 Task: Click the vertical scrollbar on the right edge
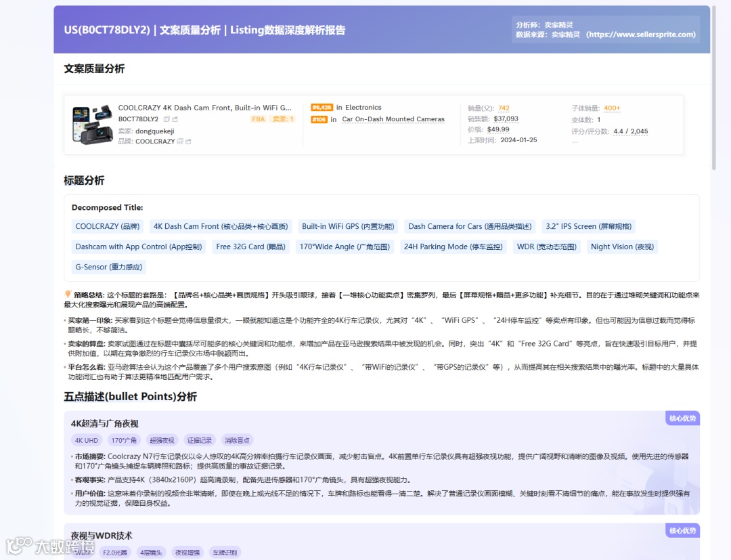pyautogui.click(x=714, y=89)
